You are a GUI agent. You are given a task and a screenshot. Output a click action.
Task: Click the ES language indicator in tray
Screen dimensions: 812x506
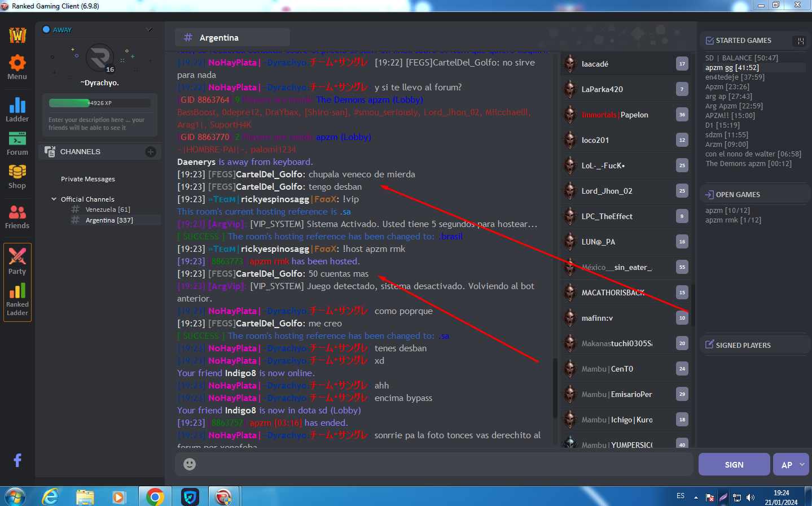pyautogui.click(x=681, y=496)
